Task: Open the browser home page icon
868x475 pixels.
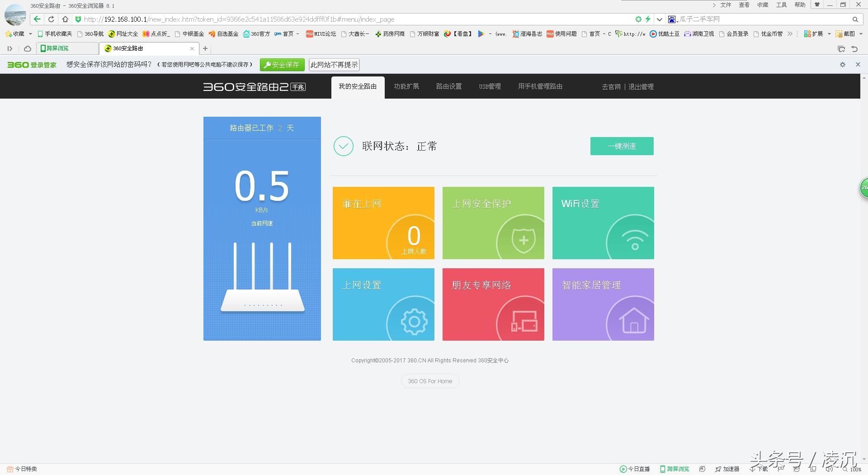Action: click(65, 19)
